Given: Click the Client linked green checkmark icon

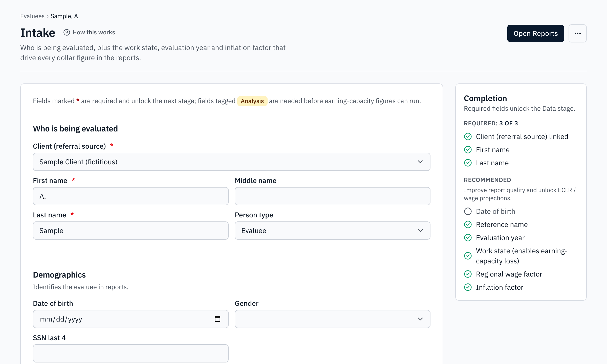Looking at the screenshot, I should [468, 136].
